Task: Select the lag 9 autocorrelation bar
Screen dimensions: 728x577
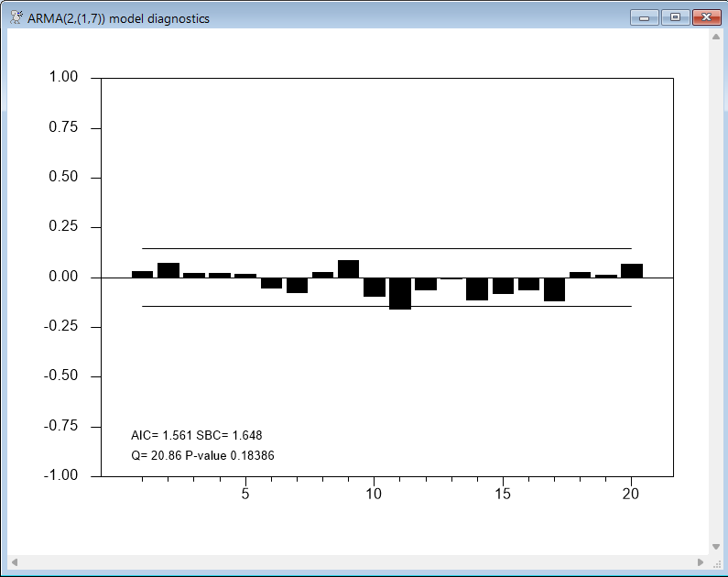Action: point(348,268)
